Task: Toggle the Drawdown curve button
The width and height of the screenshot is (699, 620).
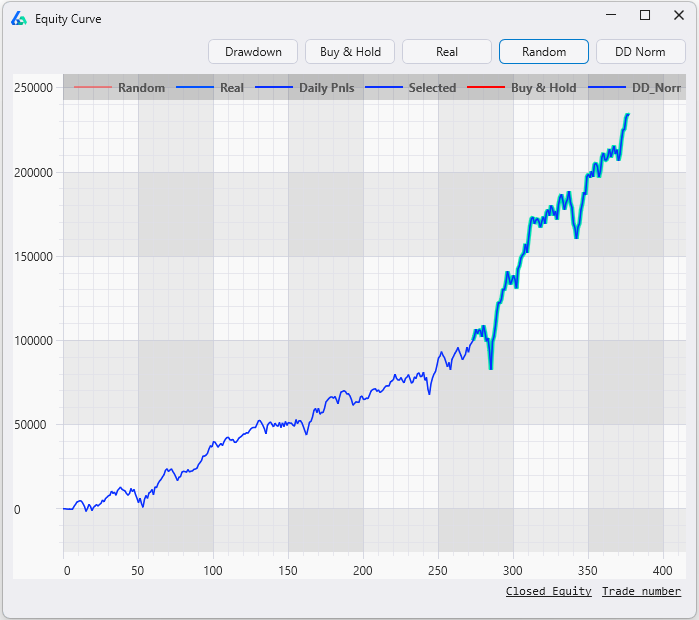Action: tap(253, 52)
